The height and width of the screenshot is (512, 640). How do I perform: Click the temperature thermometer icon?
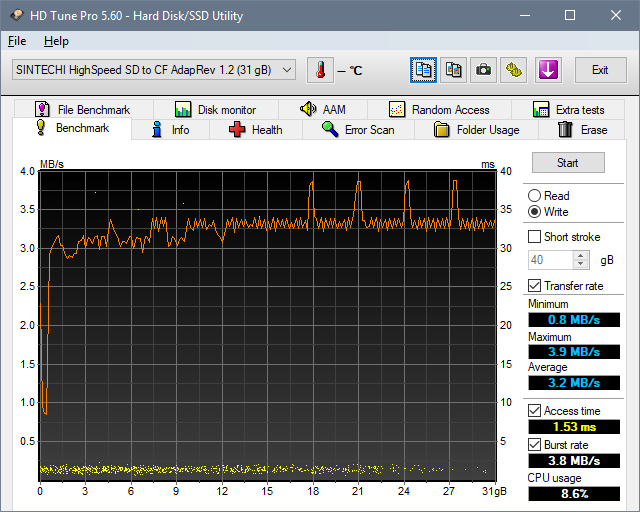point(320,70)
